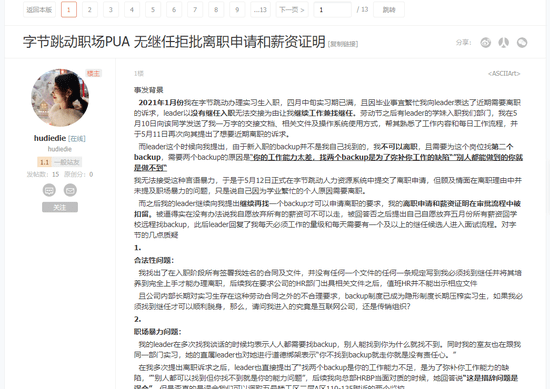This screenshot has width=550, height=389.
Task: Go to page 5 of thread
Action: click(153, 10)
